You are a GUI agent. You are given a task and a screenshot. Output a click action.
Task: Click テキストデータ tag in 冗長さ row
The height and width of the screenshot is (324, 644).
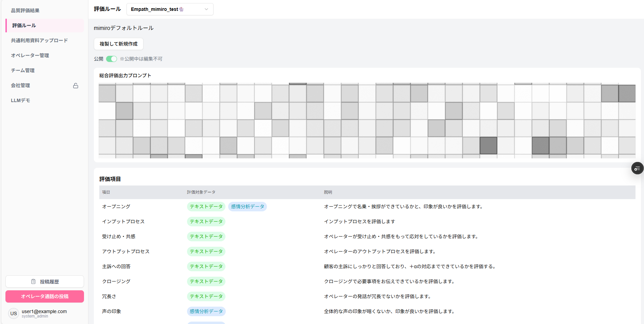coord(206,296)
